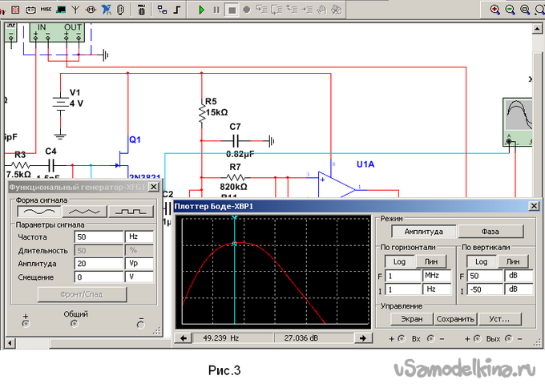Screen dimensions: 545x392
Task: Click the zoom out magnifier icon
Action: (x=510, y=10)
